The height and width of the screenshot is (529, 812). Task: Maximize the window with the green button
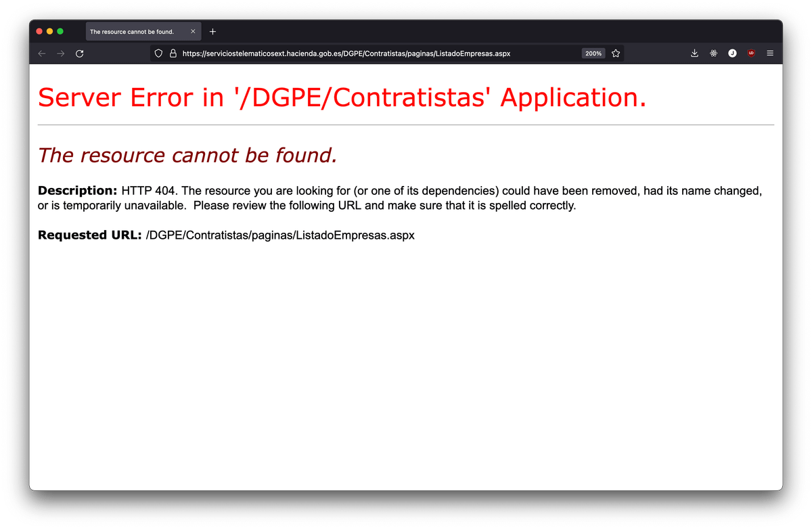(x=60, y=31)
